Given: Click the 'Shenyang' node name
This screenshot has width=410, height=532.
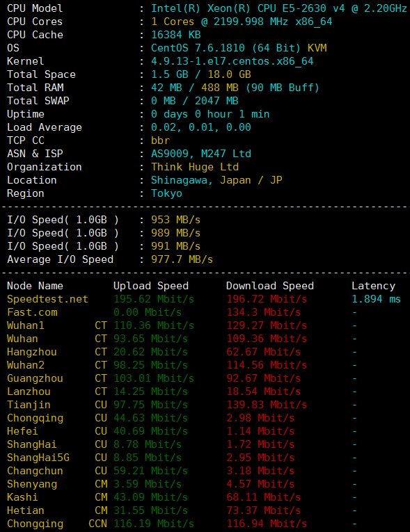Looking at the screenshot, I should click(32, 485).
